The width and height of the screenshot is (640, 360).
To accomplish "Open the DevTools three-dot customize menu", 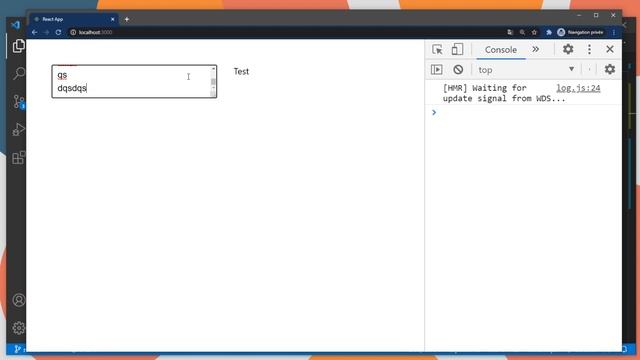I will [589, 49].
